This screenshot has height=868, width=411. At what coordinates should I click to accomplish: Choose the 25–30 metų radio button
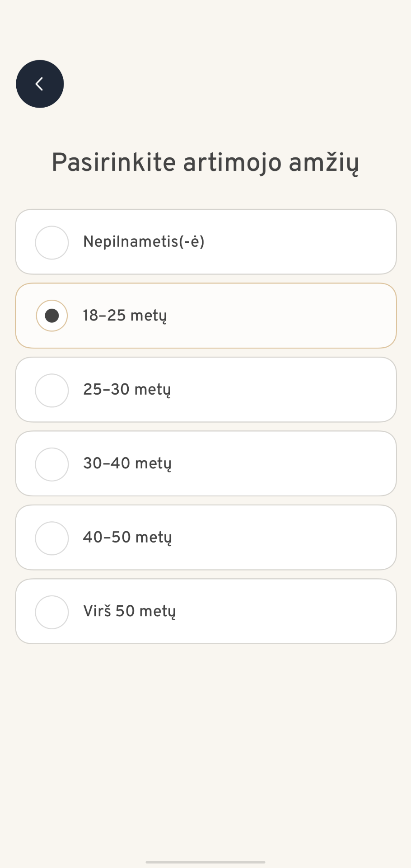(51, 390)
